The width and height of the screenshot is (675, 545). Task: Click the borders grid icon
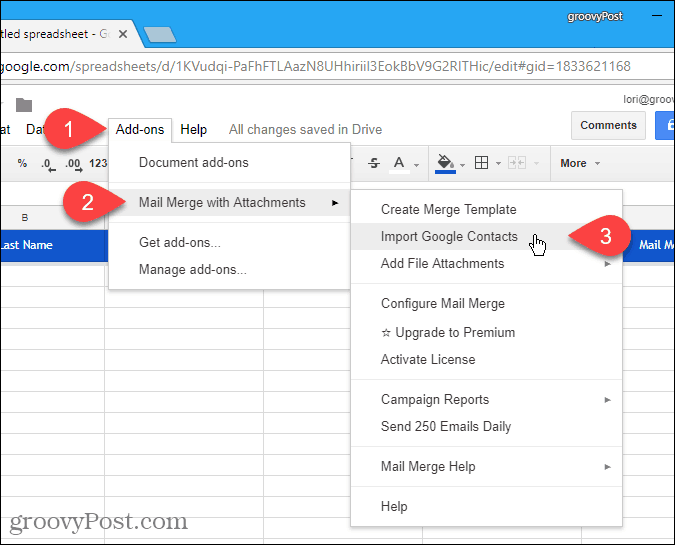click(x=481, y=163)
